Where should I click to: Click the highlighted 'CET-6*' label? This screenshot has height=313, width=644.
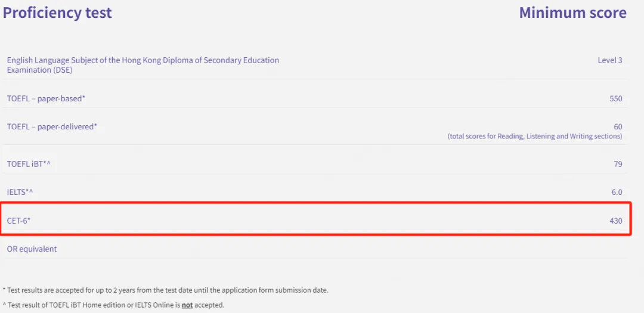(18, 221)
